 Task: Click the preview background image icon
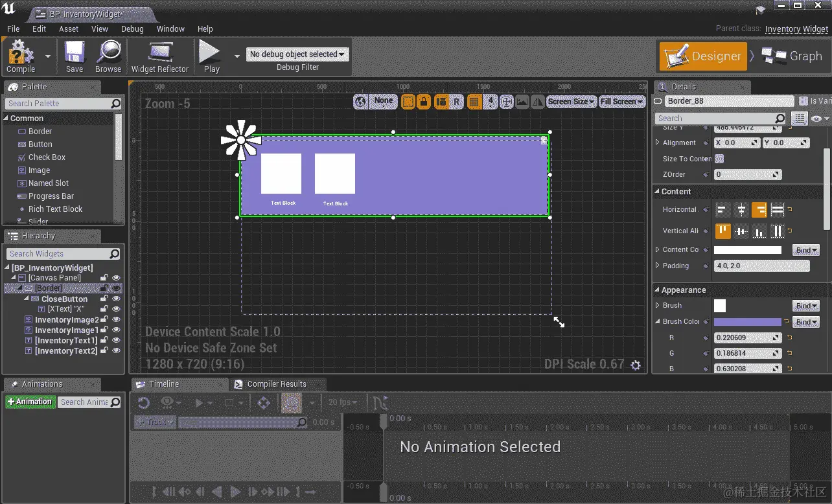pyautogui.click(x=522, y=102)
